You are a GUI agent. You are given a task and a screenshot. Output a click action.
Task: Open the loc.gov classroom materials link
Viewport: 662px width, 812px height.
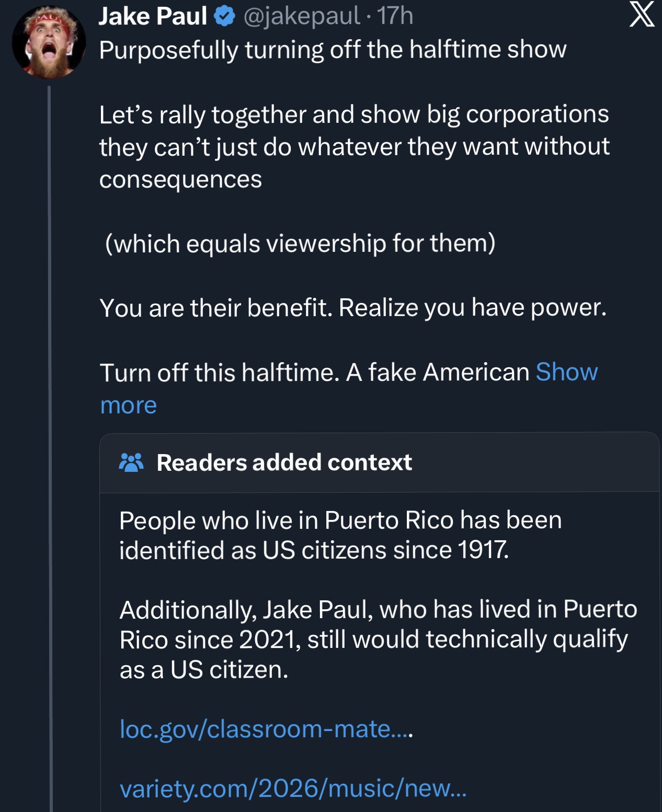(266, 729)
